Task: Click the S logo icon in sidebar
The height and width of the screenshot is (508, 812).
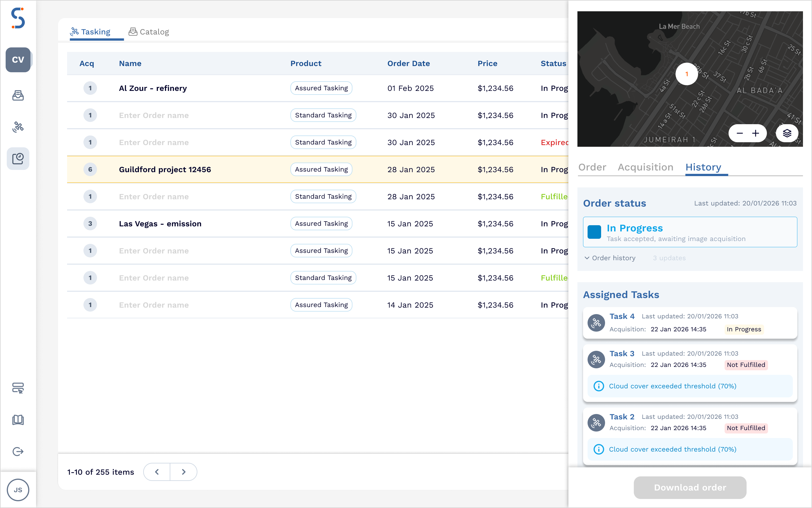Action: coord(18,18)
